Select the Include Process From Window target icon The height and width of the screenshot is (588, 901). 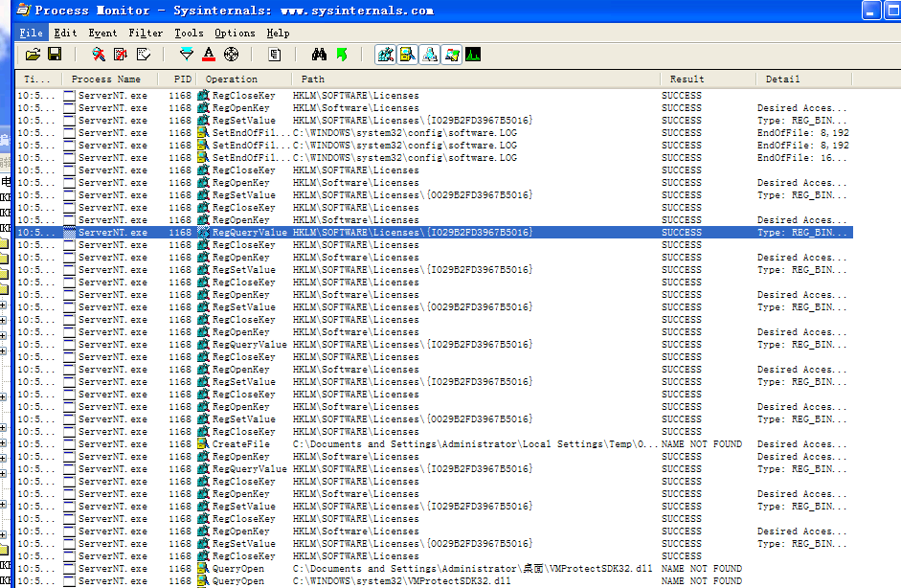tap(231, 55)
